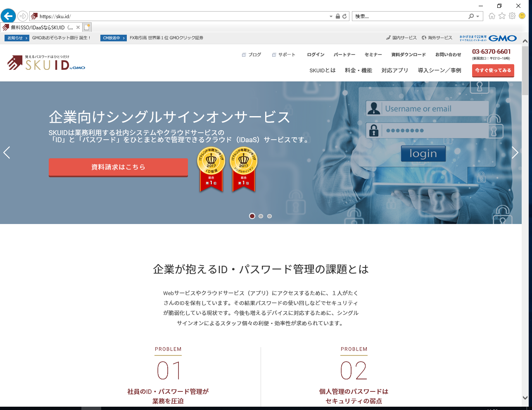
Task: Open the セミナー link
Action: tap(373, 55)
